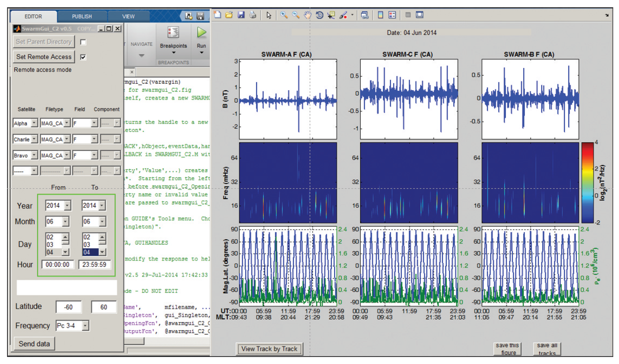Open the VIEW tab
The width and height of the screenshot is (619, 364).
coord(128,16)
